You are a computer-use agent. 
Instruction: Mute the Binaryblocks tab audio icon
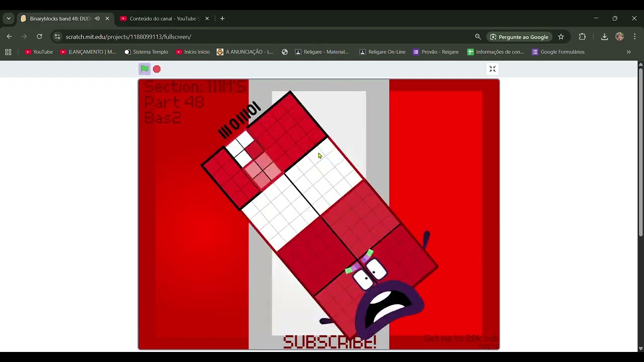pyautogui.click(x=97, y=19)
